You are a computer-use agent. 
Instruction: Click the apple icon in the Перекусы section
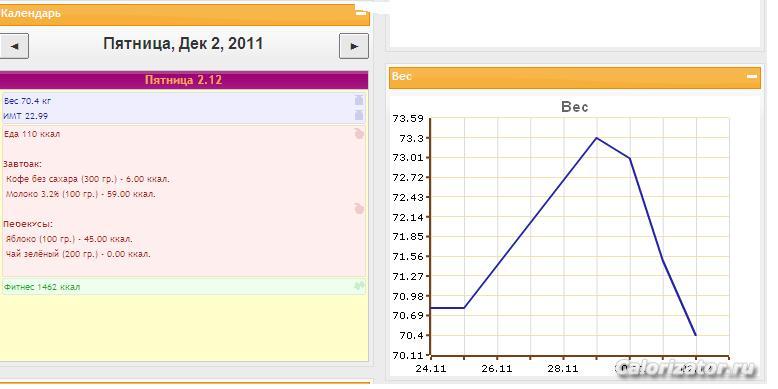[x=359, y=209]
